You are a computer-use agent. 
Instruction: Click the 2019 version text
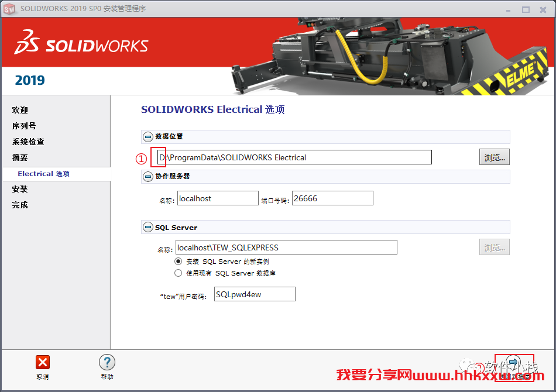[30, 81]
